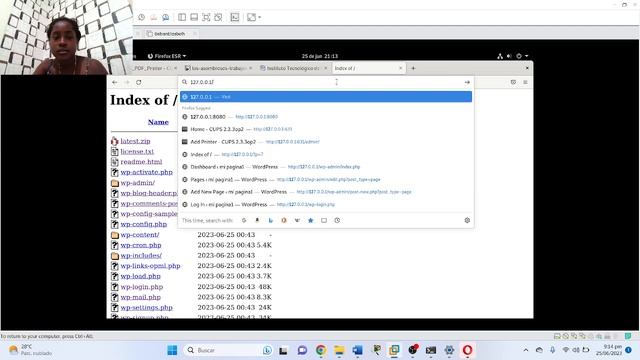This screenshot has height=360, width=640.
Task: Open Opera browser from Windows taskbar
Action: coord(467,350)
